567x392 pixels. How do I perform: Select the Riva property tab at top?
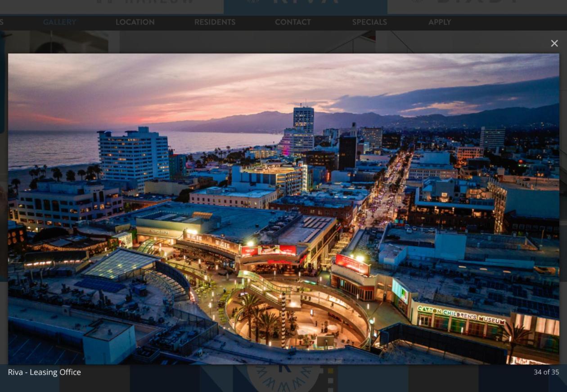[x=305, y=4]
